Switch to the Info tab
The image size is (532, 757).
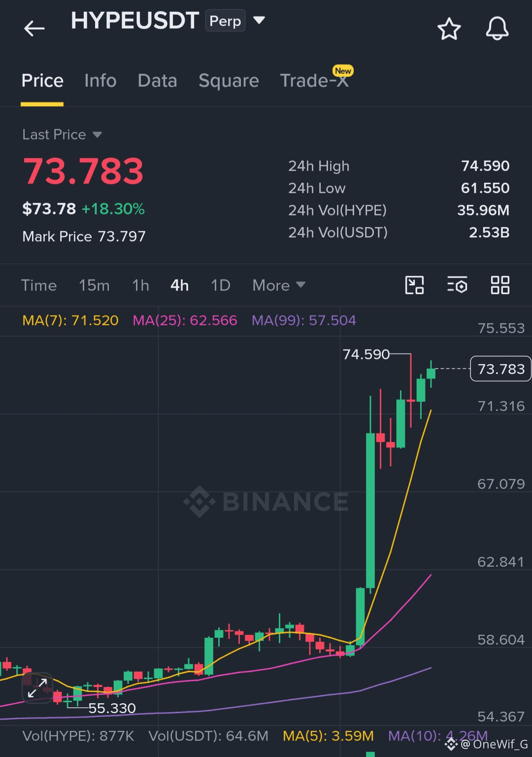pos(100,81)
